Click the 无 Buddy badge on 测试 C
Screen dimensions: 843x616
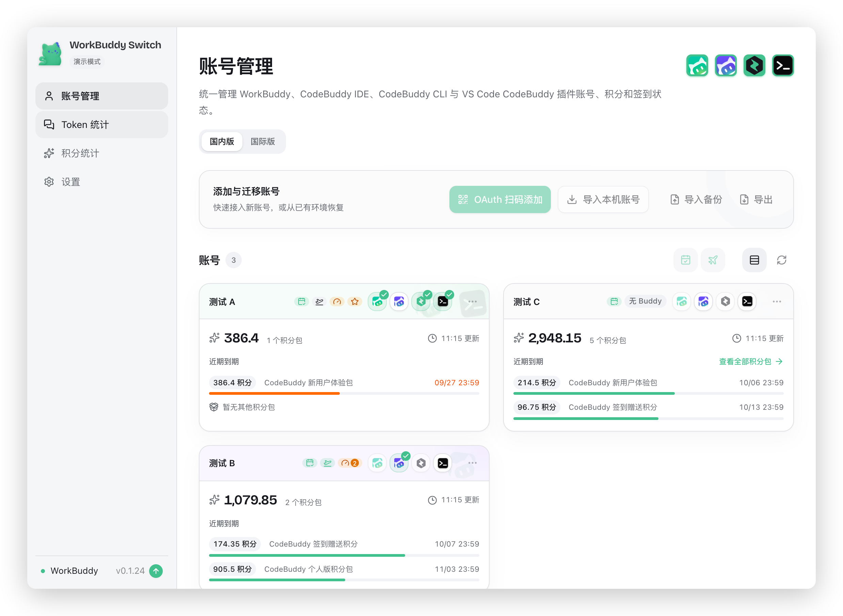[x=645, y=301]
